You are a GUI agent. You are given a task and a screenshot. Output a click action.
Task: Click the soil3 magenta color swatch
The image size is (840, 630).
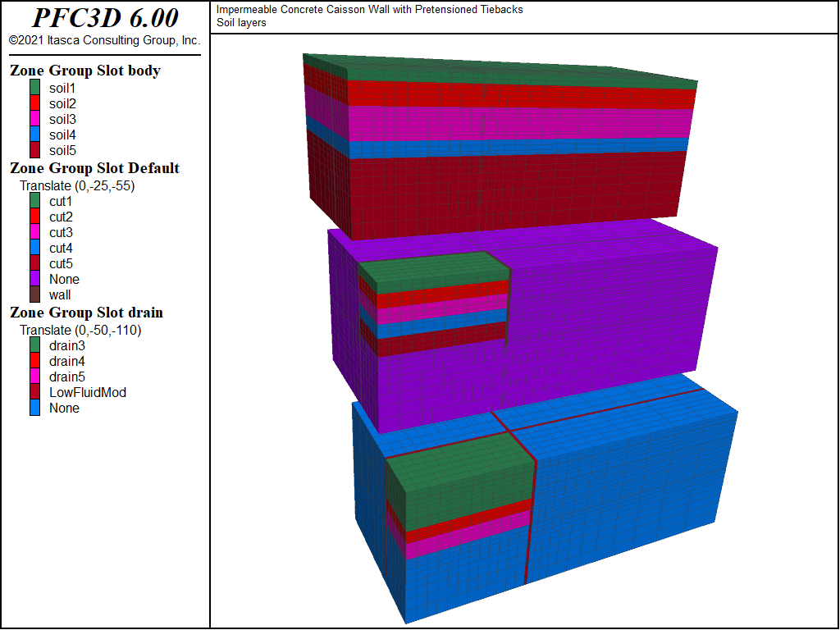34,118
